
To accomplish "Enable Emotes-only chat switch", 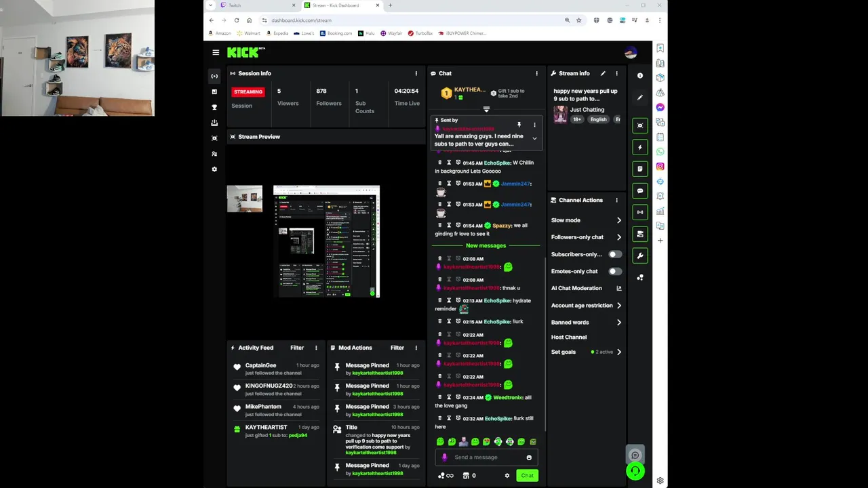I will [x=614, y=271].
